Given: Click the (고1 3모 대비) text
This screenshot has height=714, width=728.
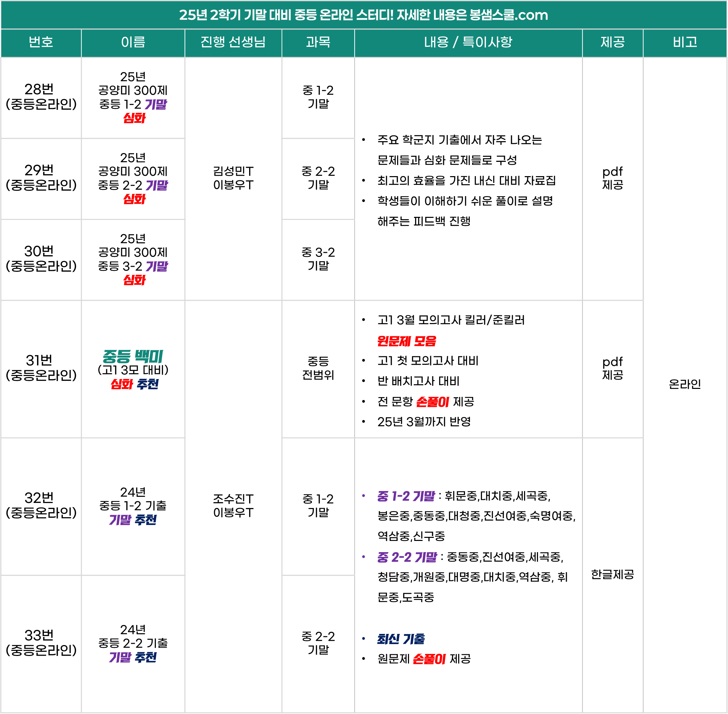Looking at the screenshot, I should pyautogui.click(x=133, y=370).
